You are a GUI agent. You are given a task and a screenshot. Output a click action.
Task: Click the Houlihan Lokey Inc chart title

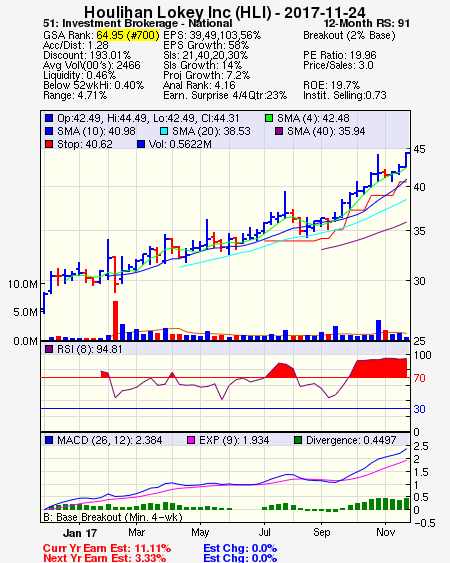click(225, 13)
